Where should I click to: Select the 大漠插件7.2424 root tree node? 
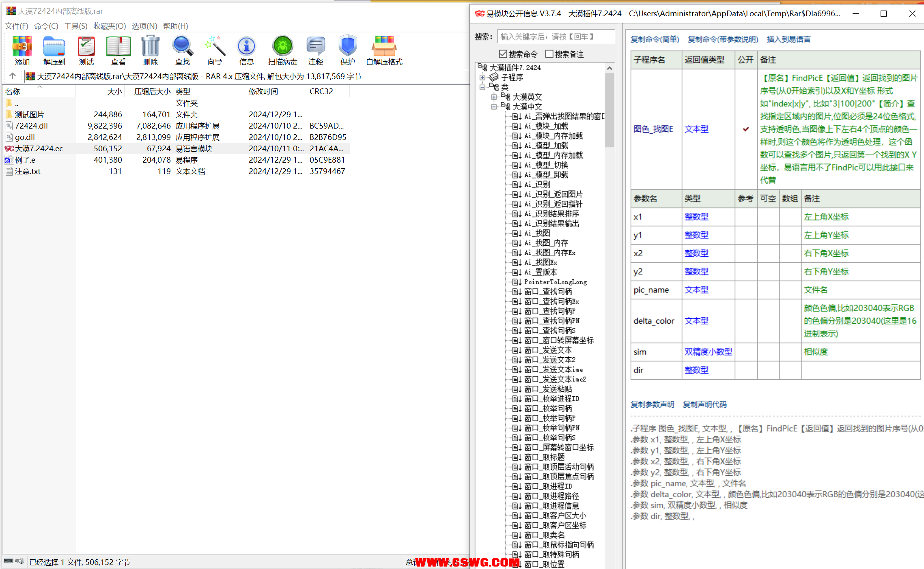[x=515, y=67]
